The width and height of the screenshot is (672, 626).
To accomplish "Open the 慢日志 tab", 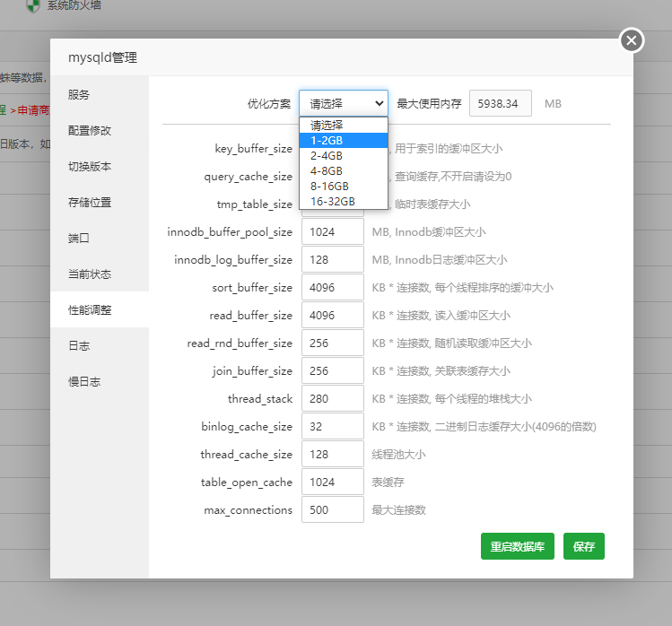I will tap(100, 382).
